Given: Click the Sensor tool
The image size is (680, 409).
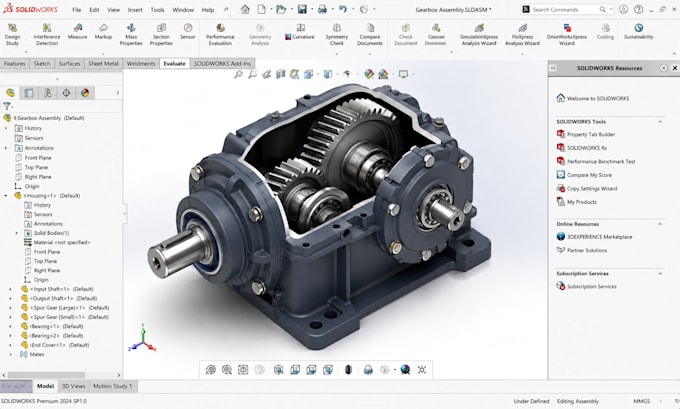Looking at the screenshot, I should (x=188, y=32).
